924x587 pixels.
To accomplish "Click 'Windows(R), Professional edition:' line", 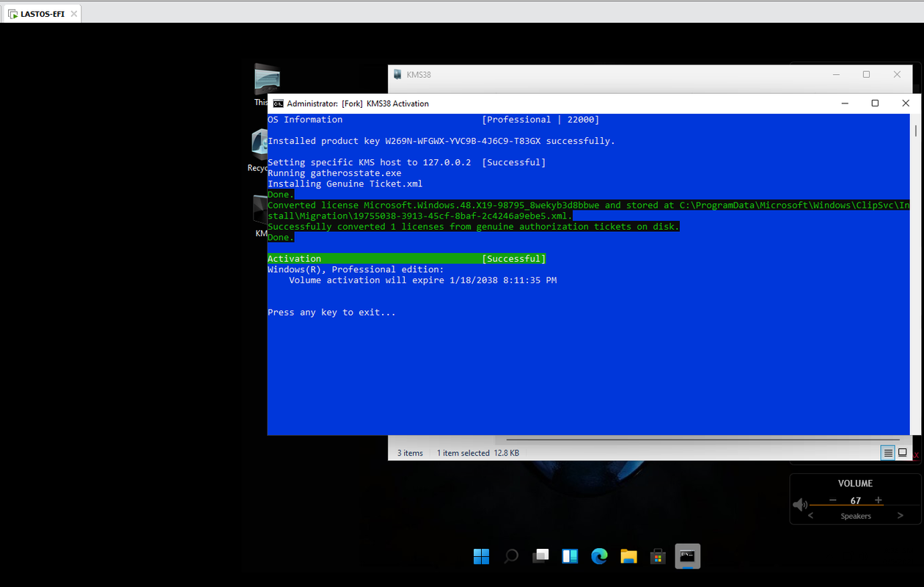I will tap(356, 269).
